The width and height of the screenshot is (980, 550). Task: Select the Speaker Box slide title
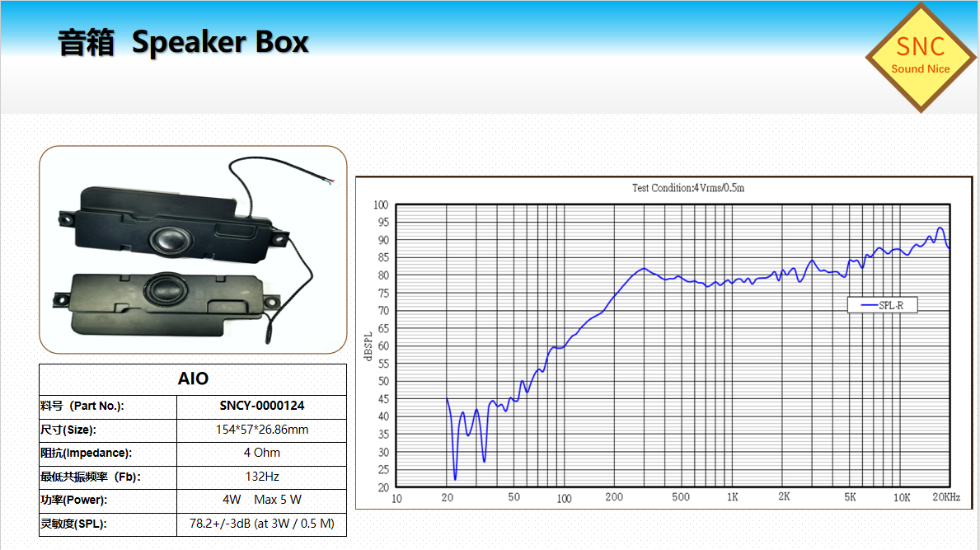(x=183, y=43)
